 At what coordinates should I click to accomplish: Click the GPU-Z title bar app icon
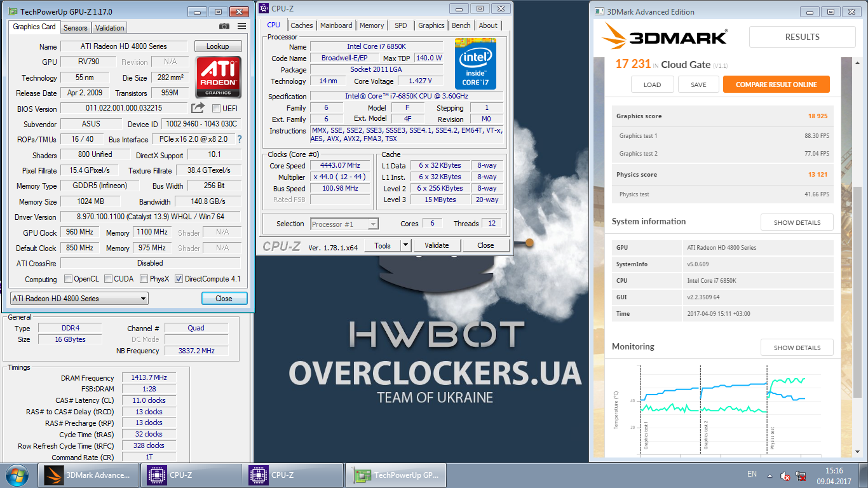coord(12,11)
